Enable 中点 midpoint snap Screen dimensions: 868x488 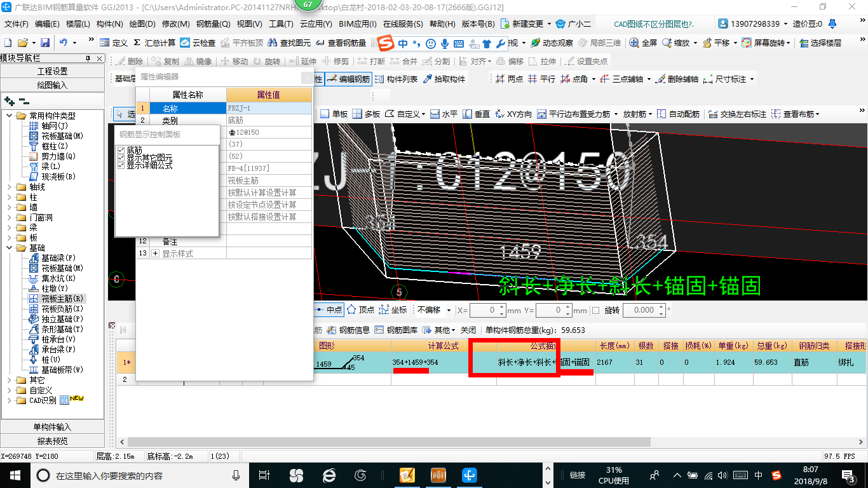[x=329, y=310]
